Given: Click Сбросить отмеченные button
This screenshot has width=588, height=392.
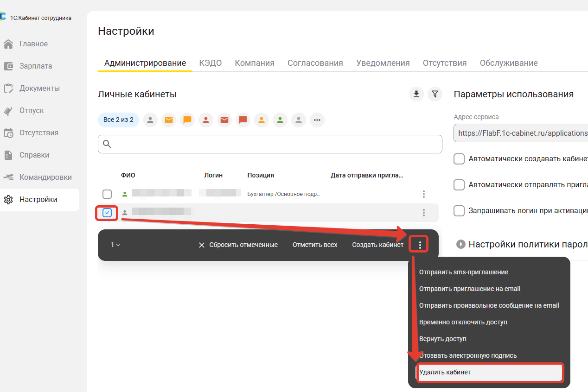Looking at the screenshot, I should pos(238,245).
